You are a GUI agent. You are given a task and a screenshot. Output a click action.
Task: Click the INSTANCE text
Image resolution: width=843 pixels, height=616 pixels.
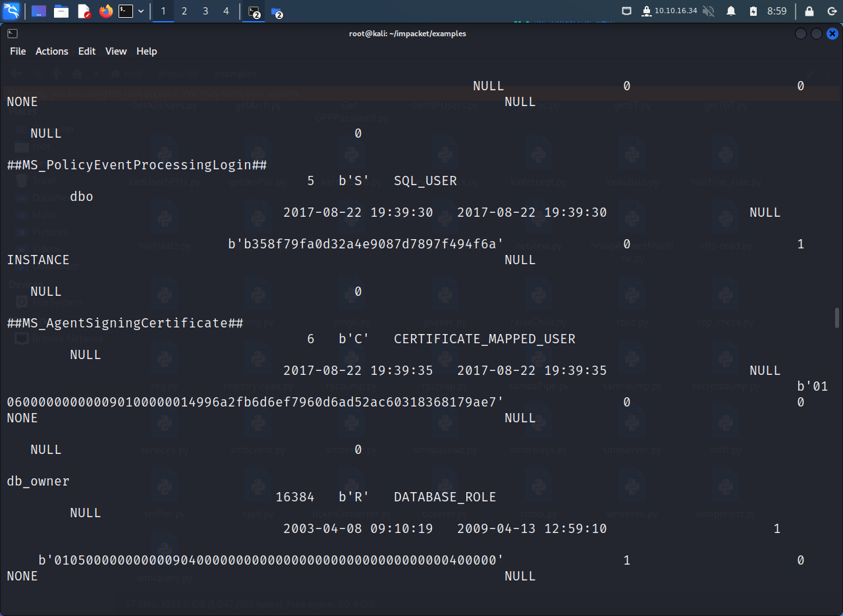(38, 260)
